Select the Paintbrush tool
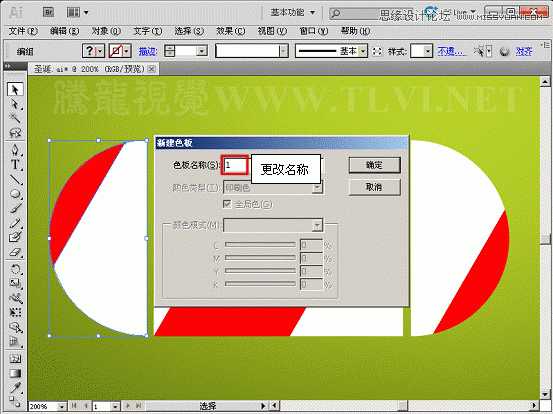The image size is (553, 414). pyautogui.click(x=15, y=208)
